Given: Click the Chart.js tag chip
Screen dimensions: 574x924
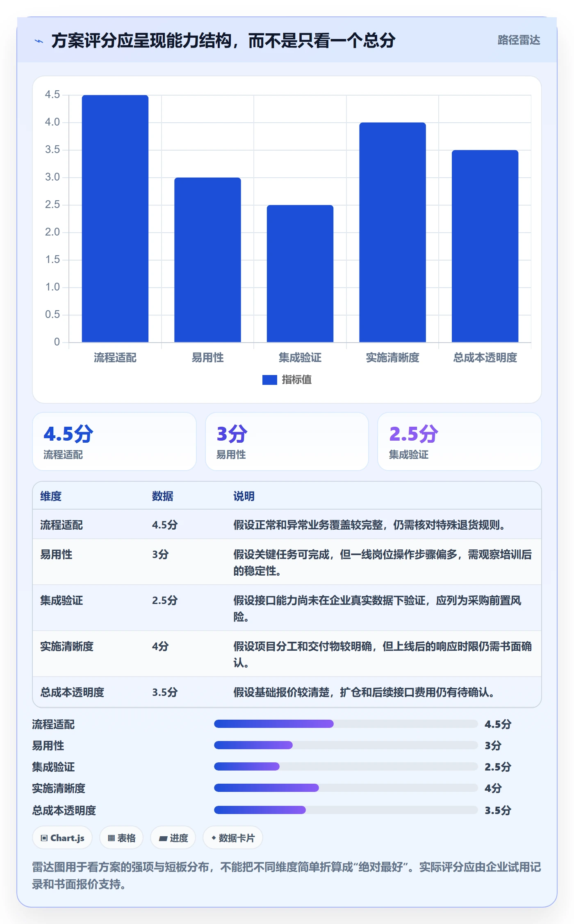Looking at the screenshot, I should click(62, 838).
